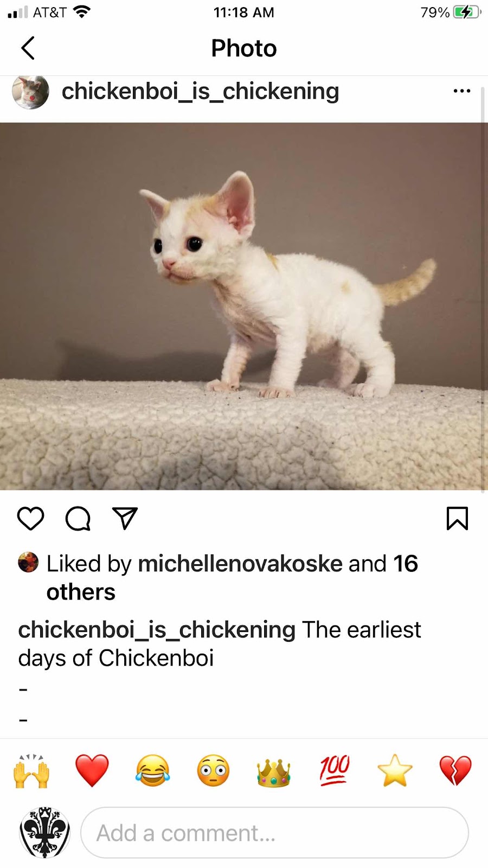This screenshot has width=488, height=868.
Task: Share the post with the paper plane icon
Action: click(x=125, y=519)
